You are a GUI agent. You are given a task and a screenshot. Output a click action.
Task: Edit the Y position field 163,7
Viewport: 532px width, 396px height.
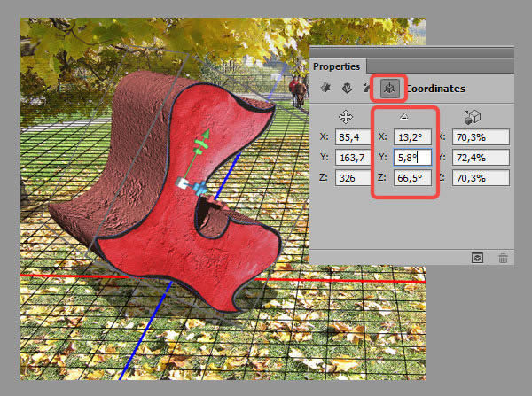tap(351, 158)
